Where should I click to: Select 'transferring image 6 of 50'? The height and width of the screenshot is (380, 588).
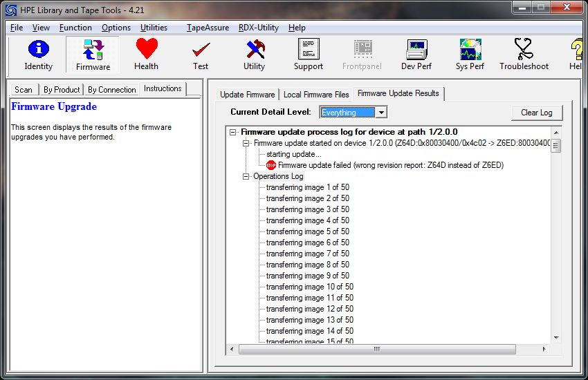coord(308,243)
